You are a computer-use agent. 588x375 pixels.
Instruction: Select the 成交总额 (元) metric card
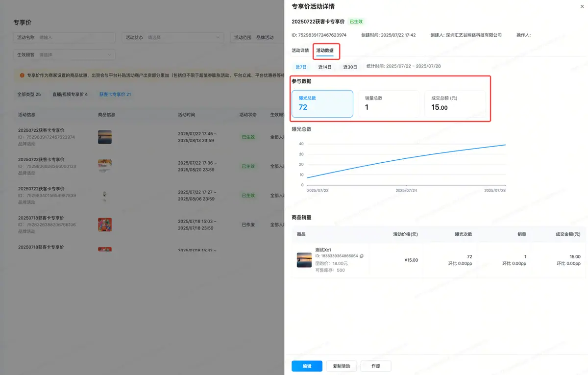coord(455,104)
